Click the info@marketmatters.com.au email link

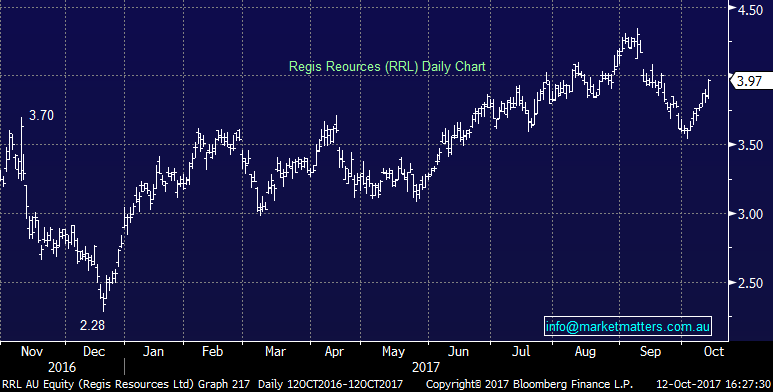(x=628, y=326)
